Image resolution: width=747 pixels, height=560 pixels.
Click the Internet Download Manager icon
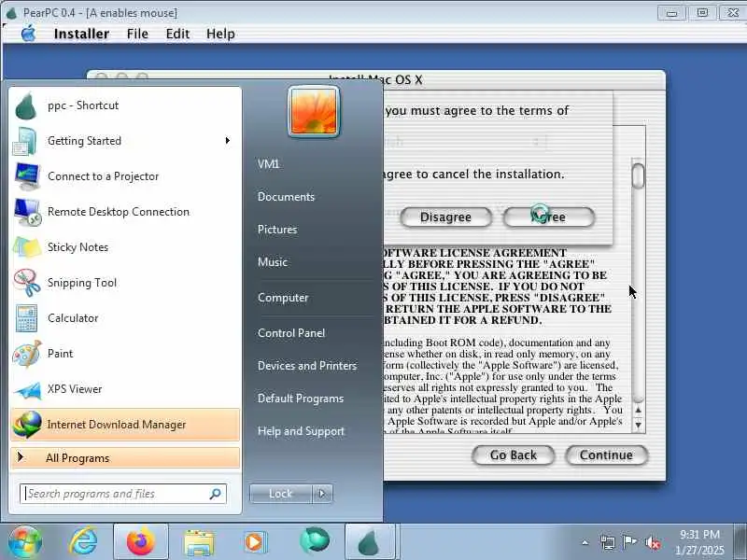(x=28, y=425)
